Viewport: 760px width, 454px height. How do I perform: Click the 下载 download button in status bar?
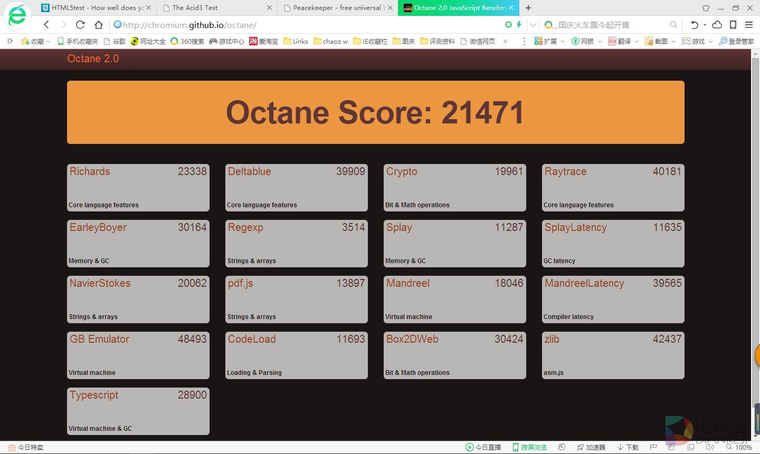[628, 447]
